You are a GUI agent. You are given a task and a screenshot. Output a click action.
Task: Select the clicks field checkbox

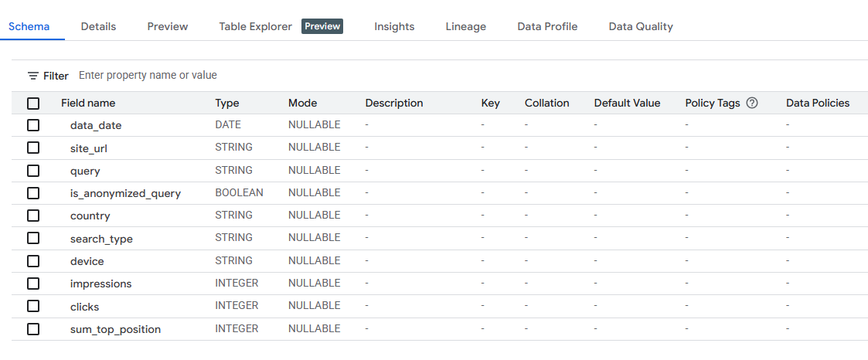tap(33, 306)
